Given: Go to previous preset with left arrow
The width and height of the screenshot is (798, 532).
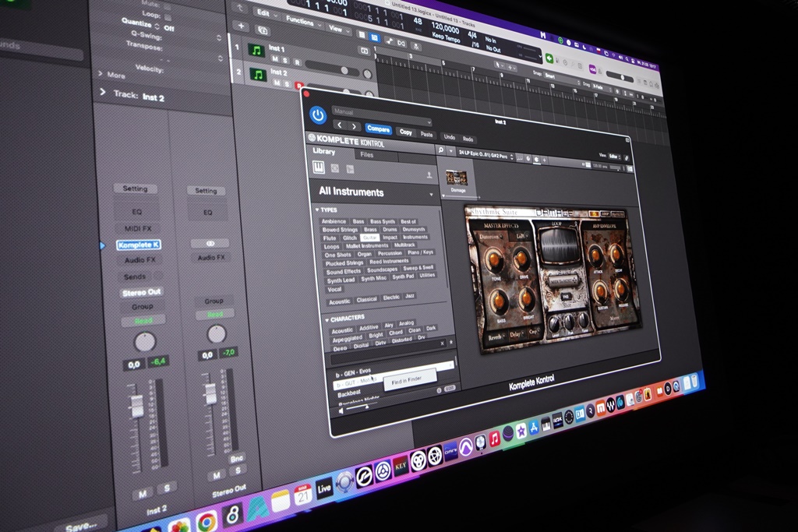Looking at the screenshot, I should tap(340, 125).
